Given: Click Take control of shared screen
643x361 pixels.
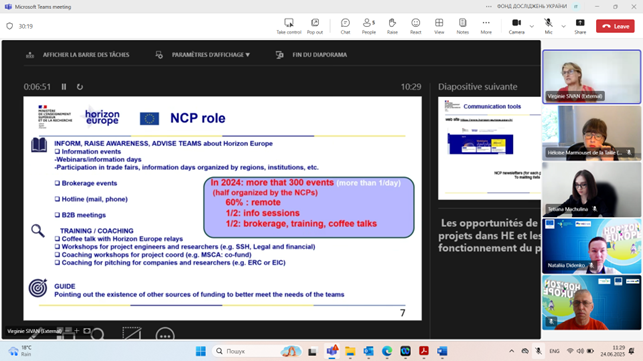Looking at the screenshot, I should point(289,26).
